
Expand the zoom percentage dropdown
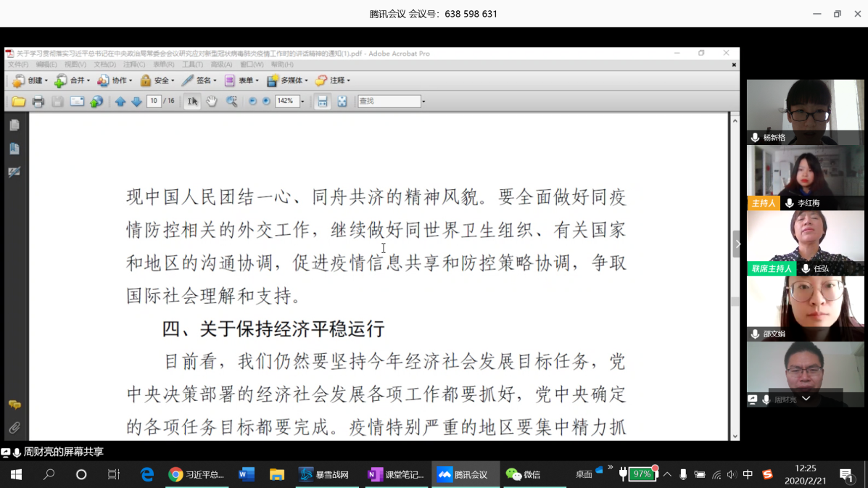click(x=302, y=102)
